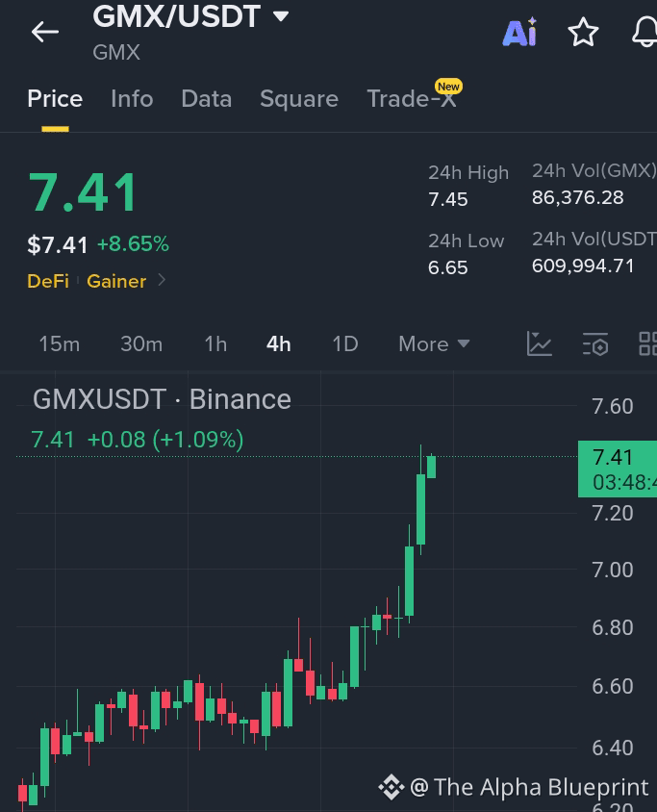Viewport: 657px width, 812px height.
Task: Select the 15m timeframe
Action: (60, 343)
